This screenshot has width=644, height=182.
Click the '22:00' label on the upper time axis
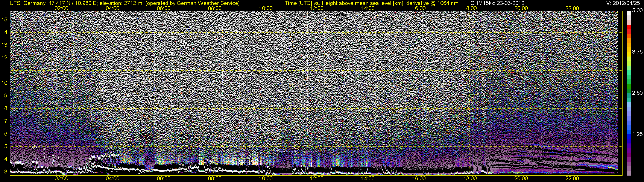click(572, 8)
